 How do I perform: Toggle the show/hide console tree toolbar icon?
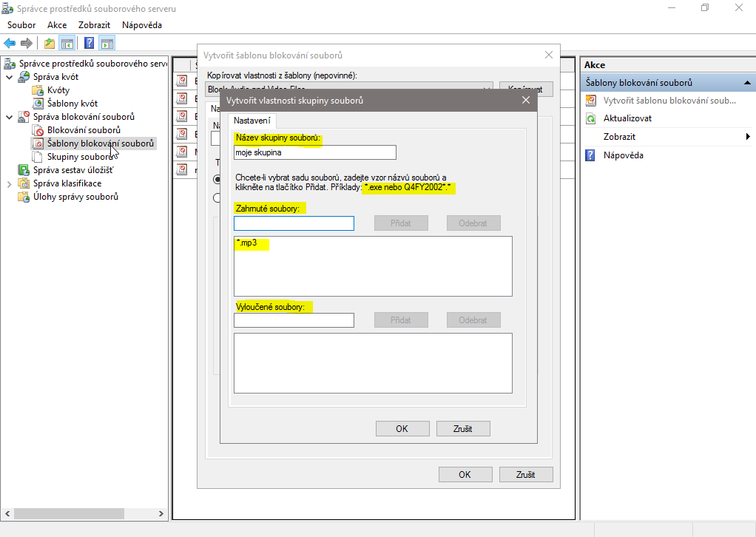coord(67,43)
